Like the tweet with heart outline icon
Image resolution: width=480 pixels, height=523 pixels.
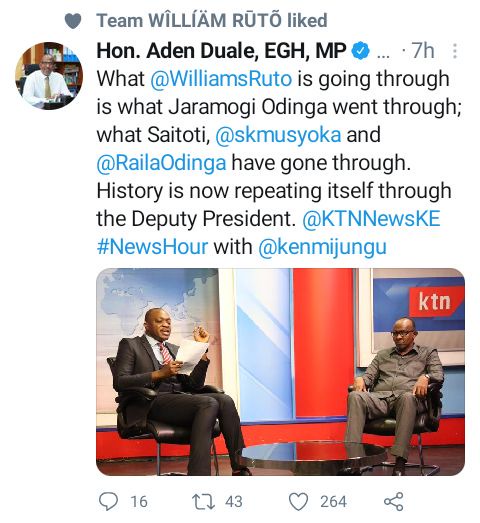tap(298, 502)
